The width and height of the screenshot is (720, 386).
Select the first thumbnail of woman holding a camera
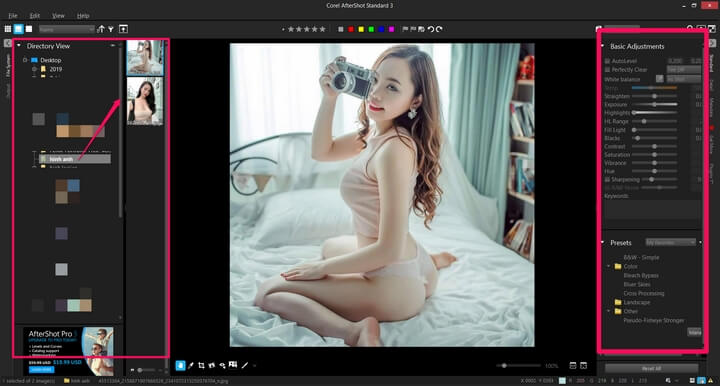click(145, 57)
